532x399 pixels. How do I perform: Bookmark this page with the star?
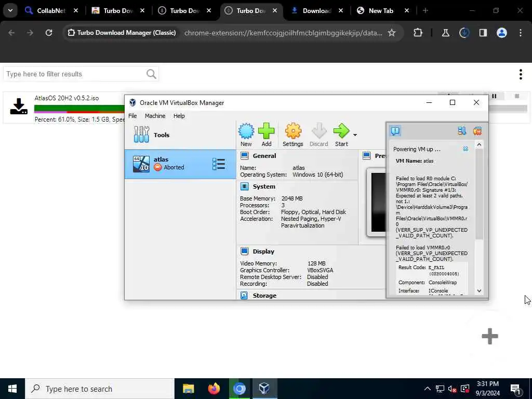[392, 33]
